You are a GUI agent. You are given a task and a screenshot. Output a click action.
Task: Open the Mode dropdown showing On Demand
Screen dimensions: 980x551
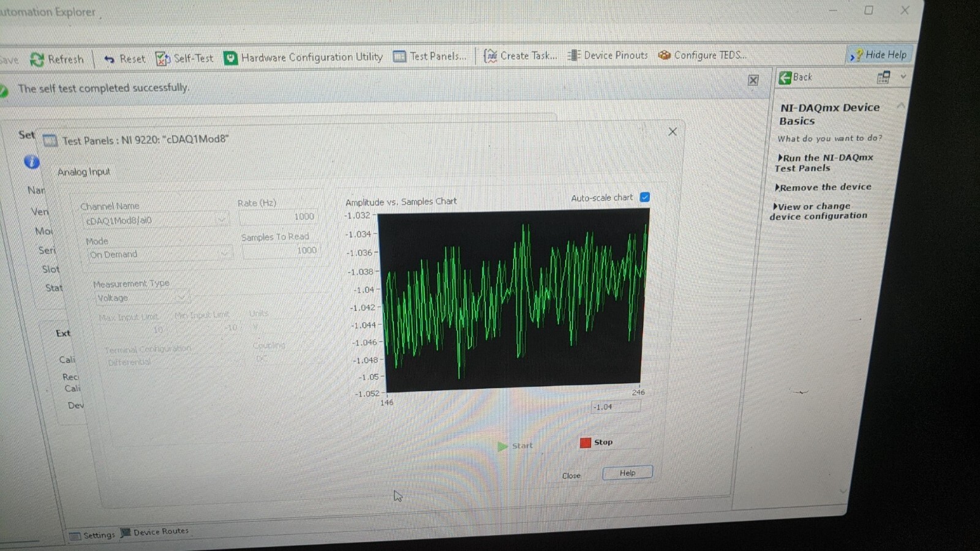[224, 253]
